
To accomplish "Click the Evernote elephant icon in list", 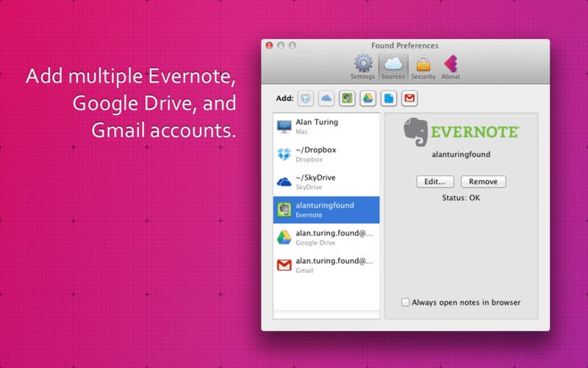I will [284, 210].
